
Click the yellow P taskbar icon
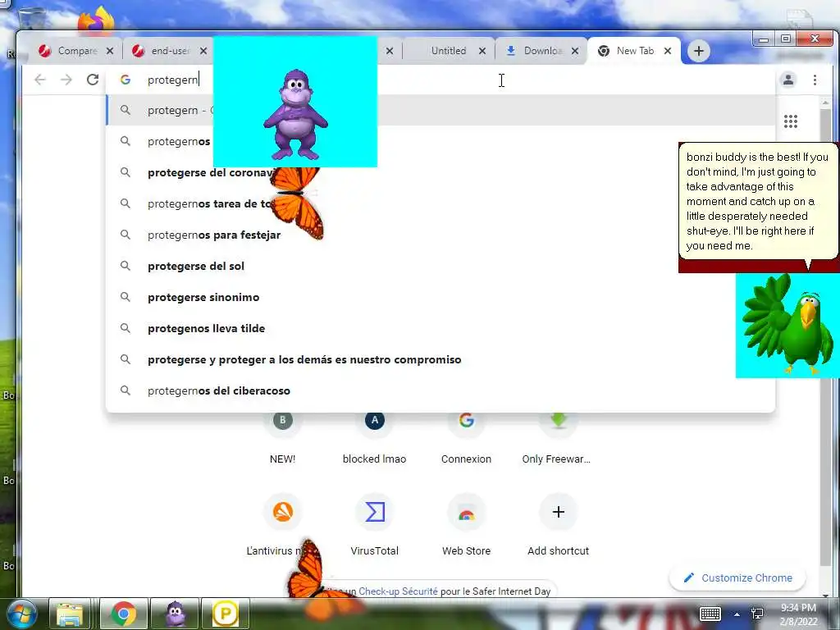point(225,614)
